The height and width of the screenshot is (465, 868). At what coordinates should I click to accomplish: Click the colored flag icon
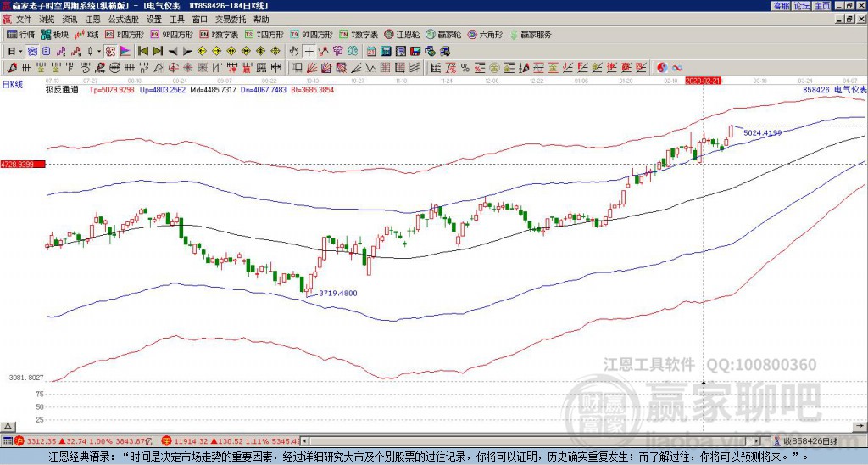pyautogui.click(x=125, y=52)
